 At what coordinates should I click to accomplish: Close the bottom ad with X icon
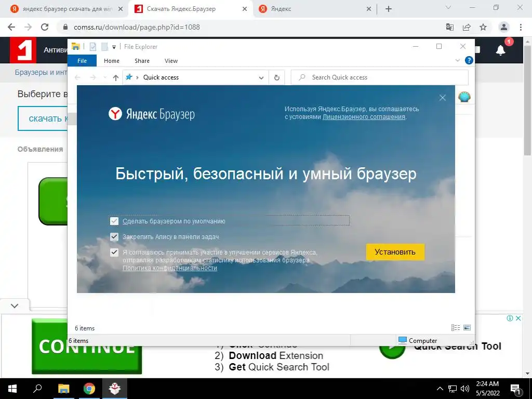click(518, 318)
